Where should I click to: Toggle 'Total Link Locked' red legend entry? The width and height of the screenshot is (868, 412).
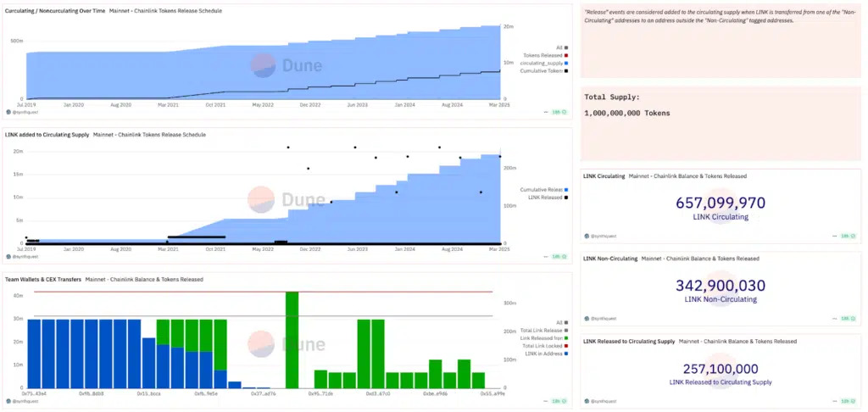[x=544, y=346]
